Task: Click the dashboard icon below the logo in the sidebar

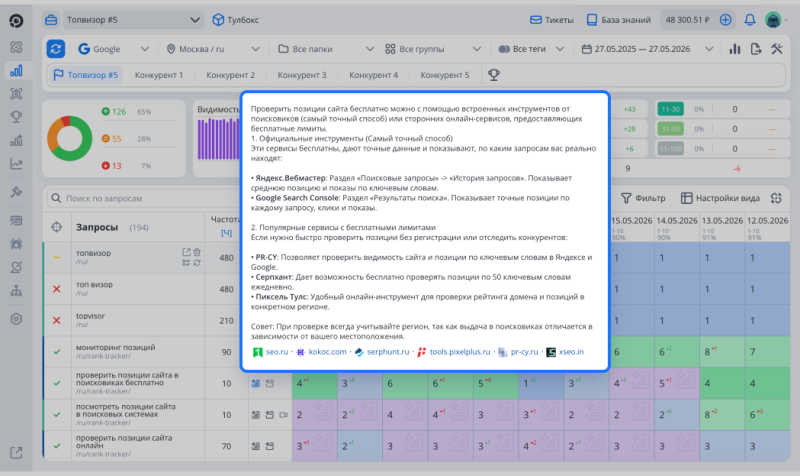Action: [16, 47]
